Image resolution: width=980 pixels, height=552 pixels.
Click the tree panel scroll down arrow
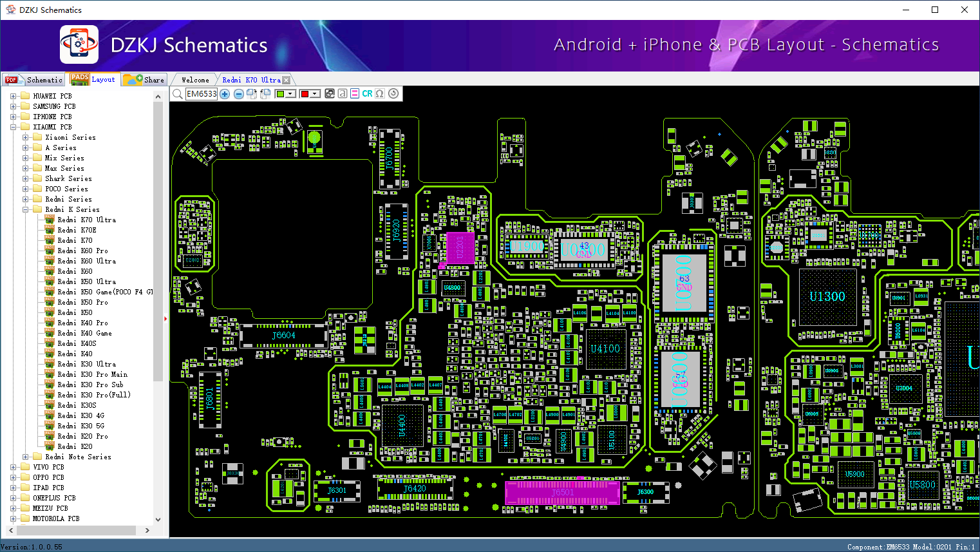tap(158, 520)
